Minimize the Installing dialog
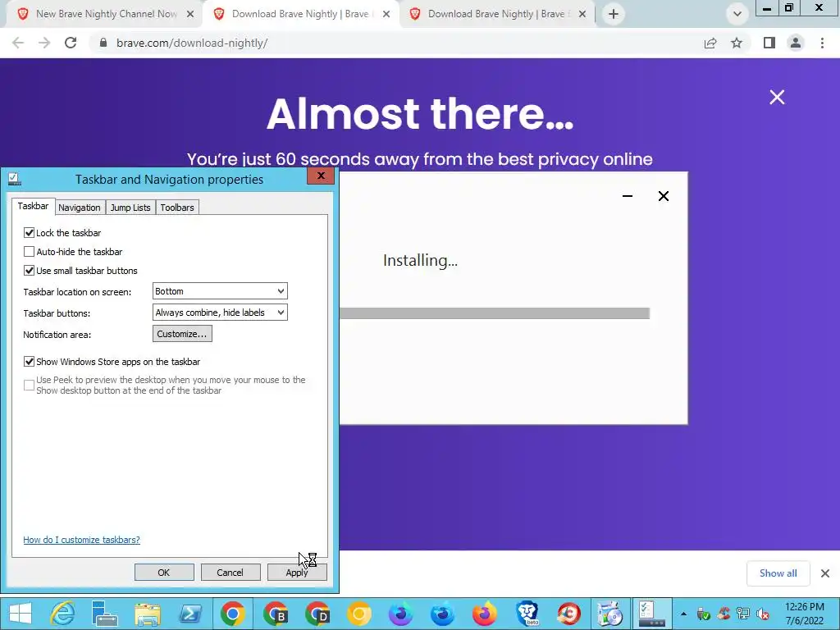 [x=628, y=196]
